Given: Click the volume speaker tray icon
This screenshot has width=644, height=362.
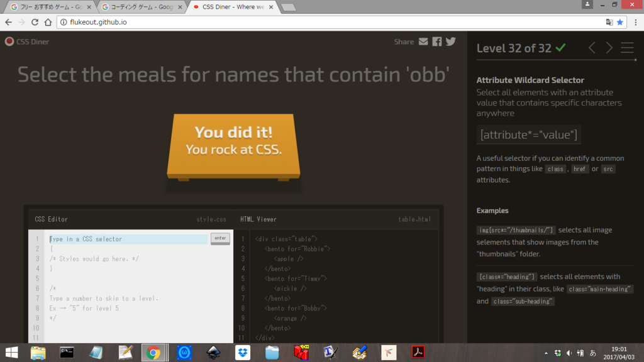Looking at the screenshot, I should point(569,353).
